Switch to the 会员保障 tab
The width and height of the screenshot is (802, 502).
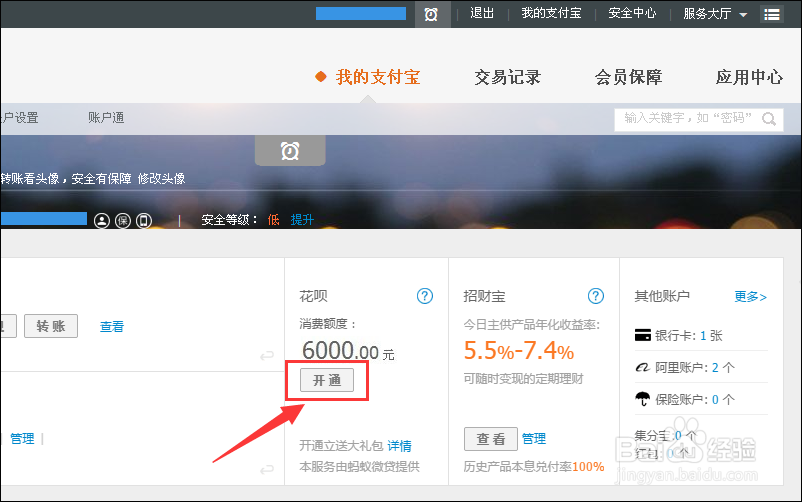[x=628, y=77]
